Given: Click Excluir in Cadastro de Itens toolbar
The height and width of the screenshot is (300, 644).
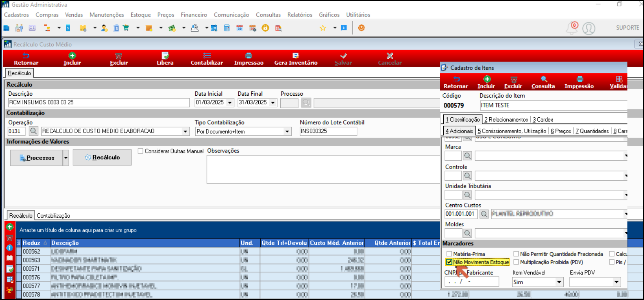Looking at the screenshot, I should click(513, 82).
